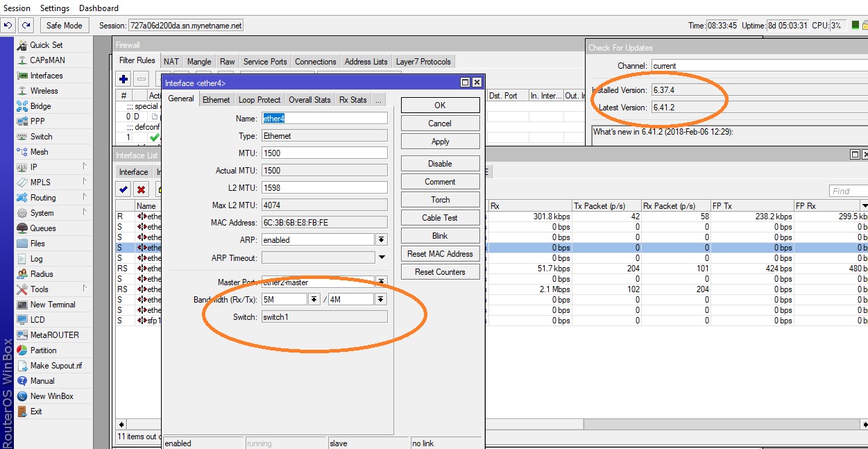Click the blue checkmark enable icon
Screen dimensions: 868x449
click(124, 189)
